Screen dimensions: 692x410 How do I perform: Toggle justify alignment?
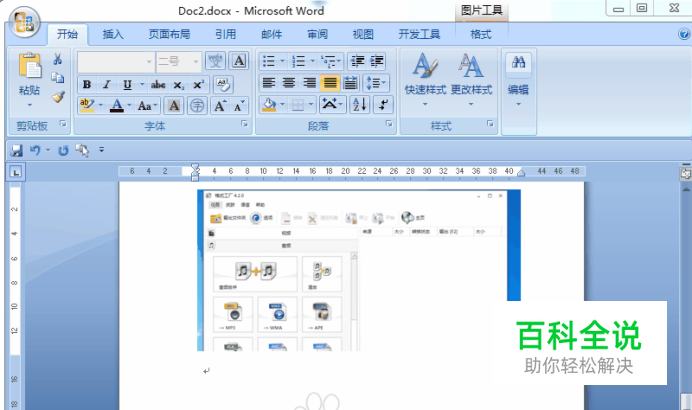tap(330, 83)
